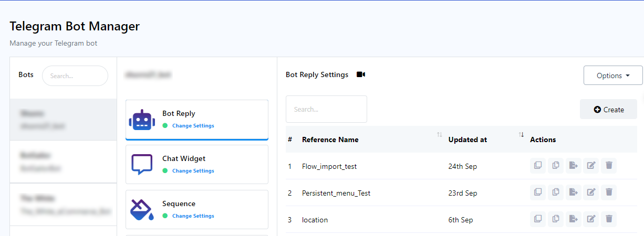Image resolution: width=644 pixels, height=236 pixels.
Task: Sort table by Updated at column
Action: tap(521, 135)
